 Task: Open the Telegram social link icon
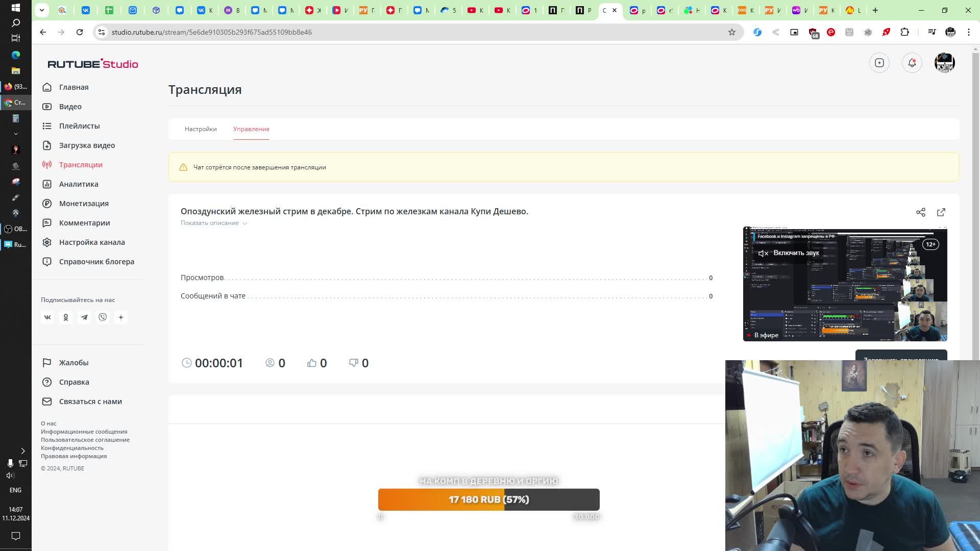click(84, 317)
